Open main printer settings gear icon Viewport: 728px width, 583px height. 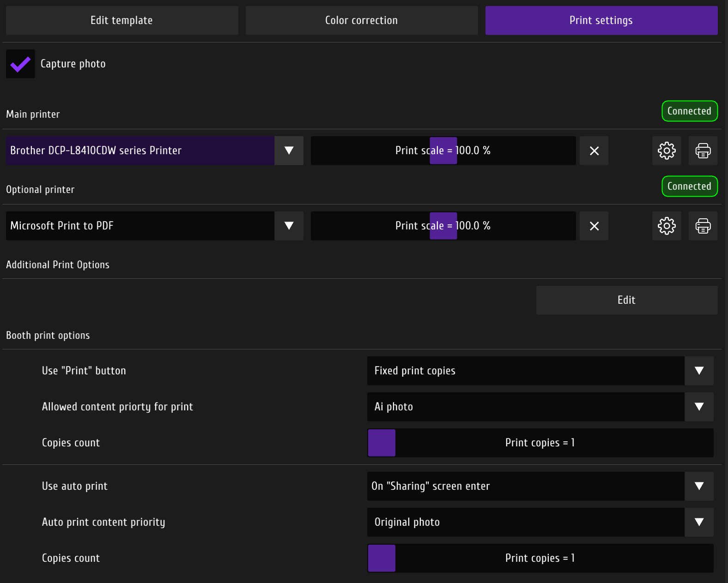pos(667,150)
